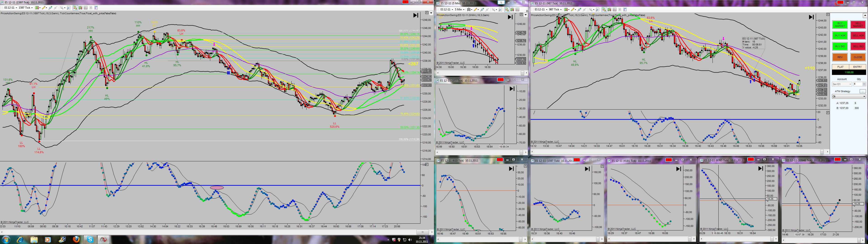The width and height of the screenshot is (868, 244).
Task: Open the 987 Tick interval dropdown
Action: click(x=555, y=9)
